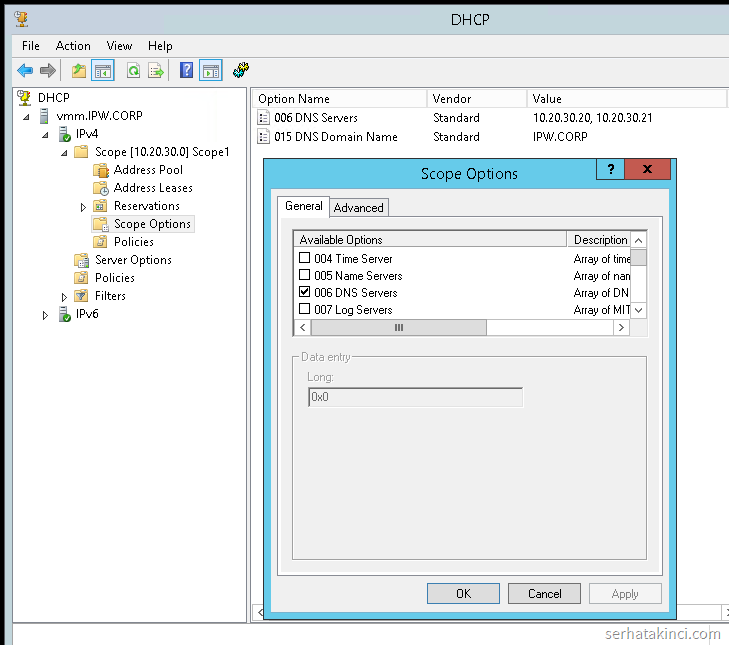Enable the 004 Time Server checkbox
Image resolution: width=729 pixels, height=645 pixels.
(x=304, y=259)
